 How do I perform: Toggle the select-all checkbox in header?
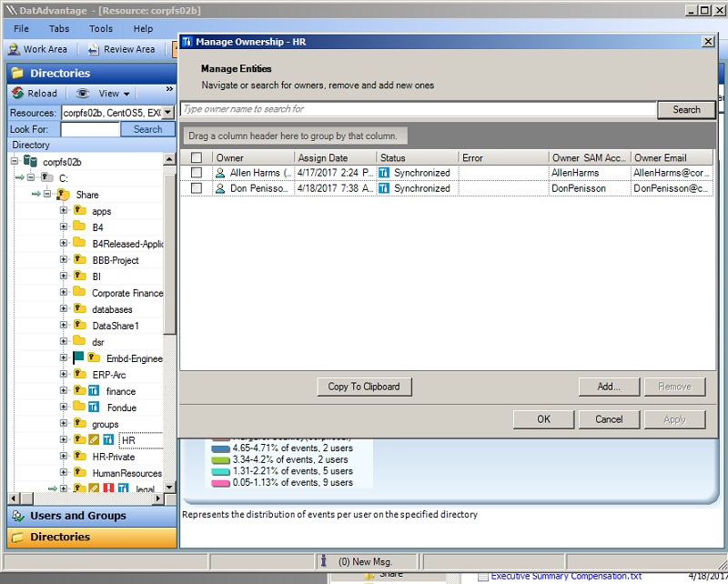(x=197, y=157)
